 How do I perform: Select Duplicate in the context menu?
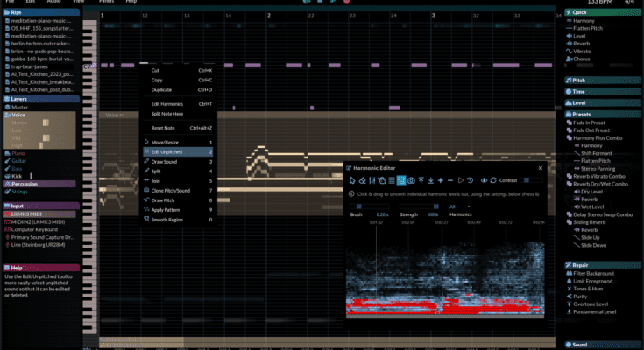point(161,89)
